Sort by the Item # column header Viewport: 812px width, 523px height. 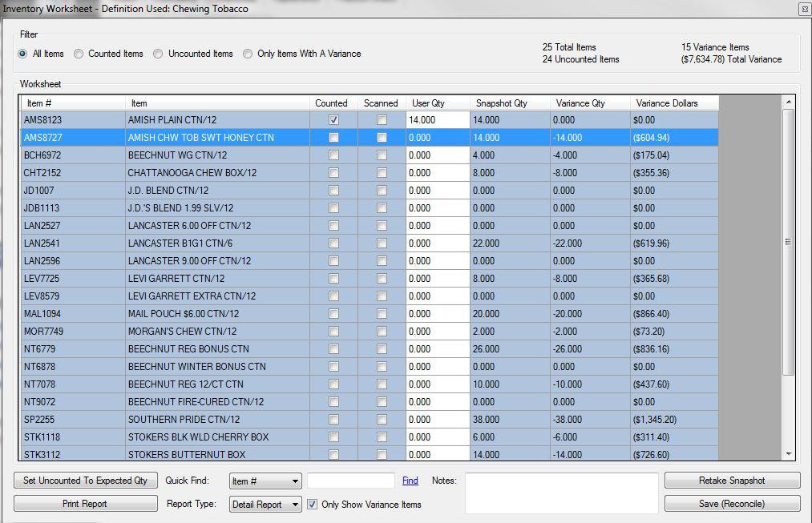click(x=72, y=103)
